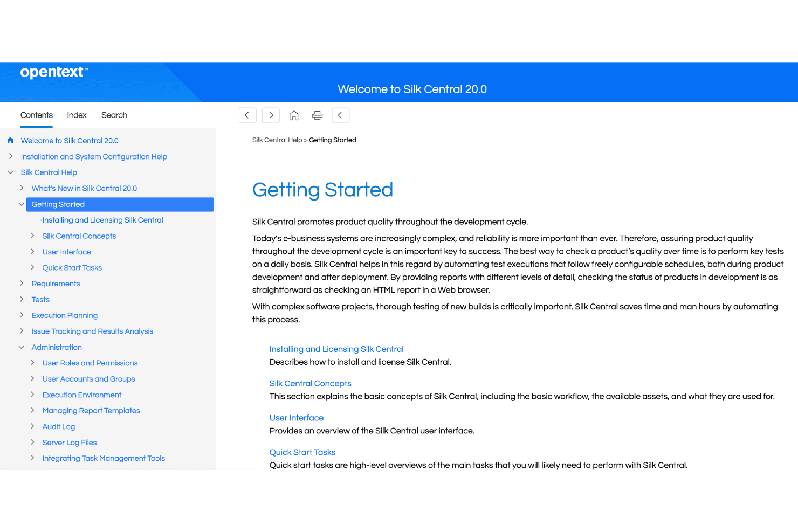Expand the Execution Environment arrow
The image size is (798, 532).
click(x=32, y=395)
